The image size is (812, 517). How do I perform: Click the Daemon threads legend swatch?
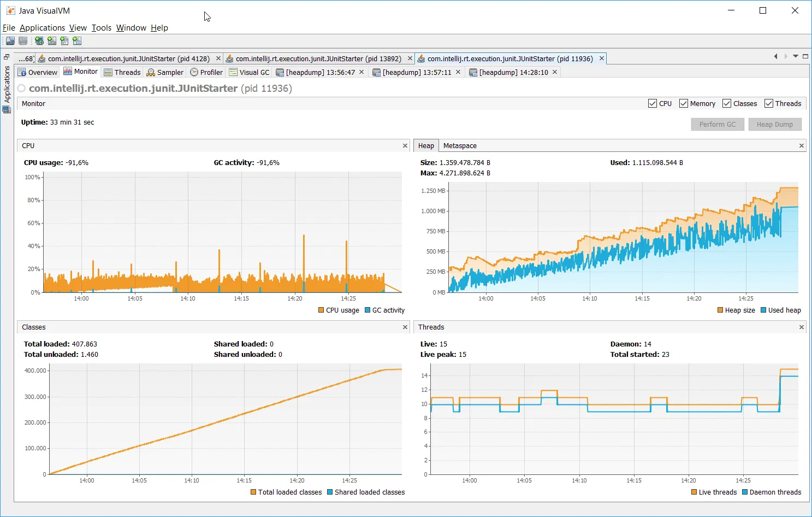[745, 492]
